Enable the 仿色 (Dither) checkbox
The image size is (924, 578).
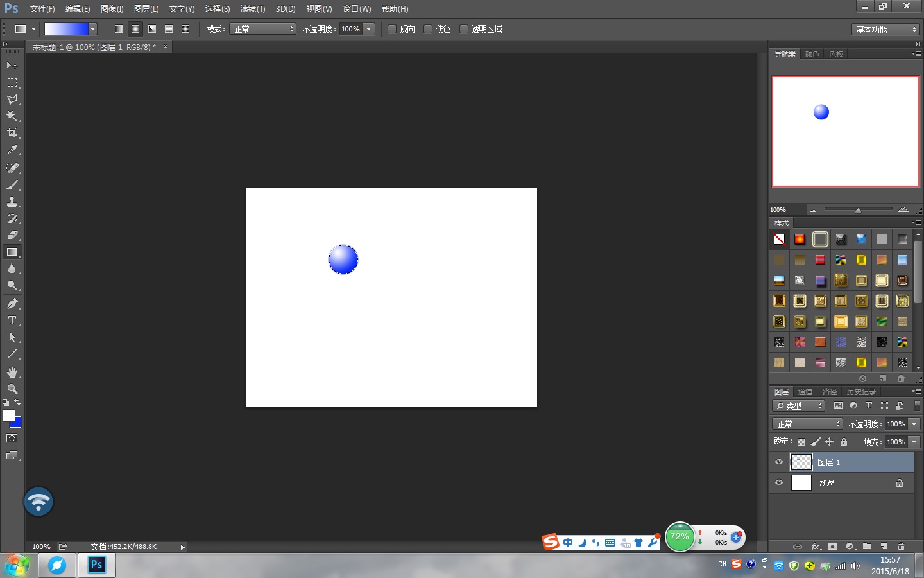point(428,29)
